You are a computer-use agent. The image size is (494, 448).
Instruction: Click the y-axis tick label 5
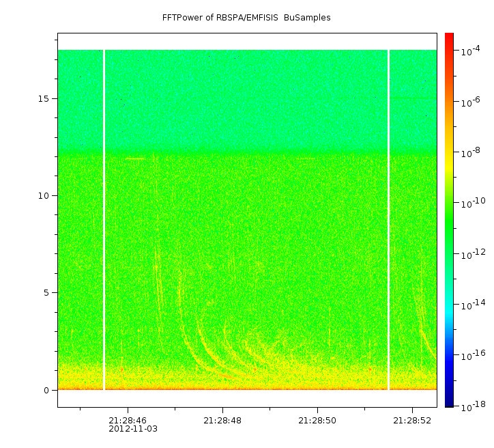click(46, 293)
